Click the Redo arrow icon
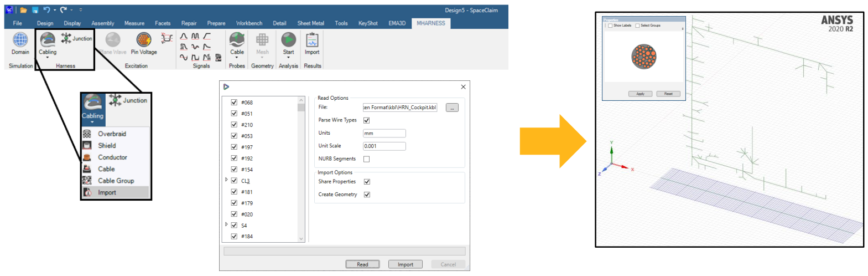868x276 pixels. pos(64,9)
